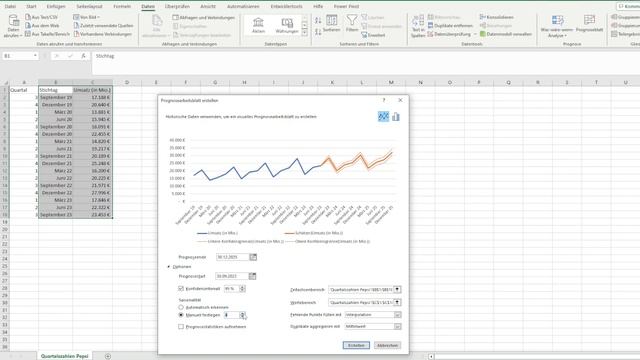Enable Prognosestatistiken aufnehmen checkbox
Image resolution: width=640 pixels, height=360 pixels.
coord(181,327)
